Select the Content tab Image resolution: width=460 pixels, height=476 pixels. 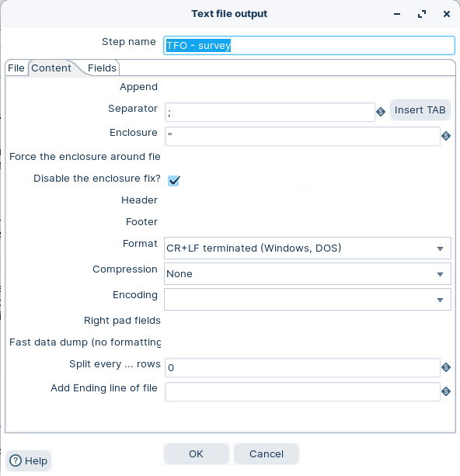tap(51, 68)
